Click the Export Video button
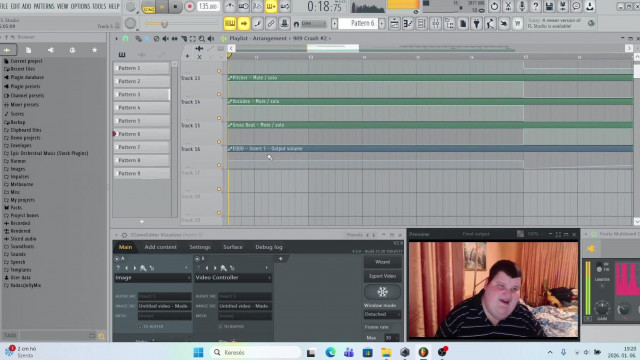The image size is (640, 360). tap(382, 276)
